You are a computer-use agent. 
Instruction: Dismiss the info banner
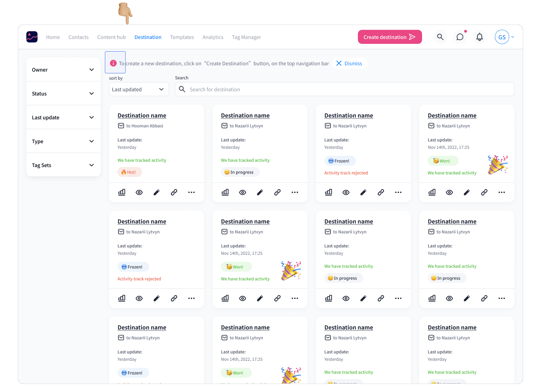coord(349,63)
